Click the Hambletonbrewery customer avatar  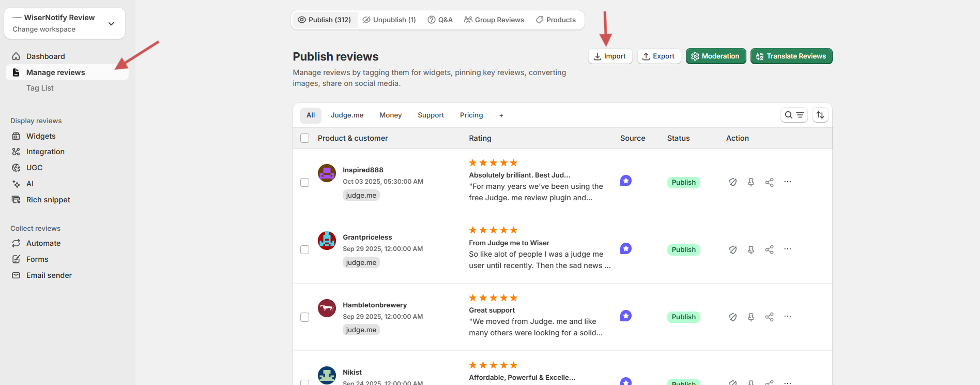(x=327, y=308)
